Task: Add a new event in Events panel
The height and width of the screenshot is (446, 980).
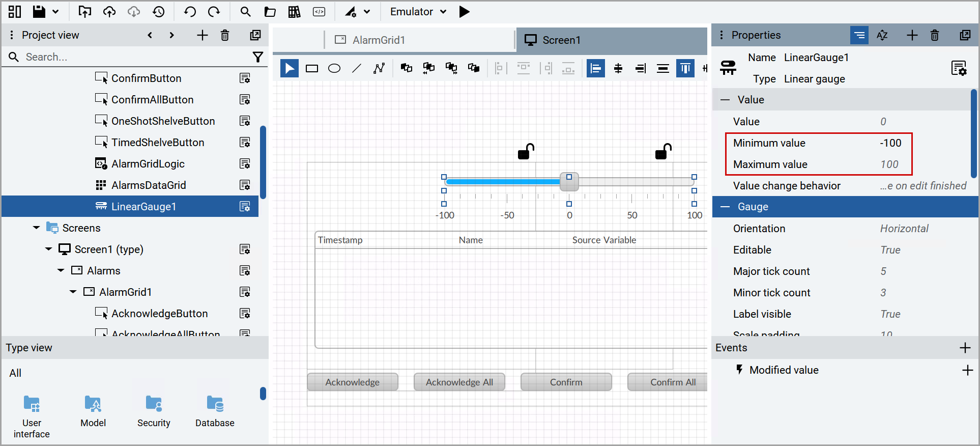Action: click(965, 348)
